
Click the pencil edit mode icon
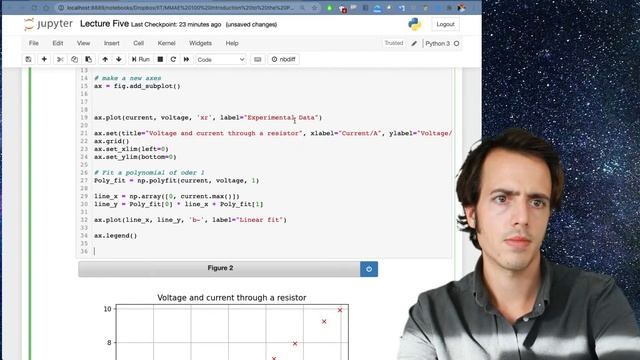point(414,43)
